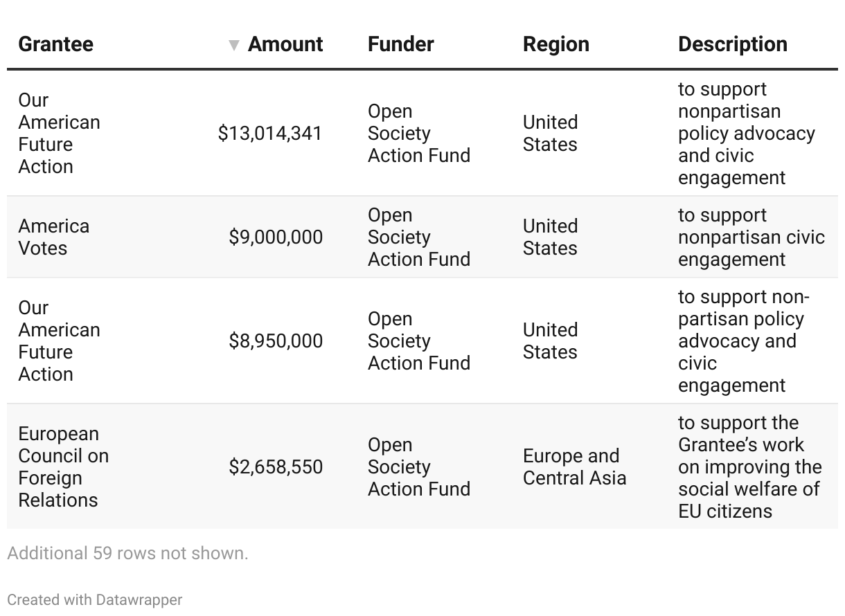Click the $2,658,550 amount cell
Screen dimensions: 845x616
(x=276, y=466)
